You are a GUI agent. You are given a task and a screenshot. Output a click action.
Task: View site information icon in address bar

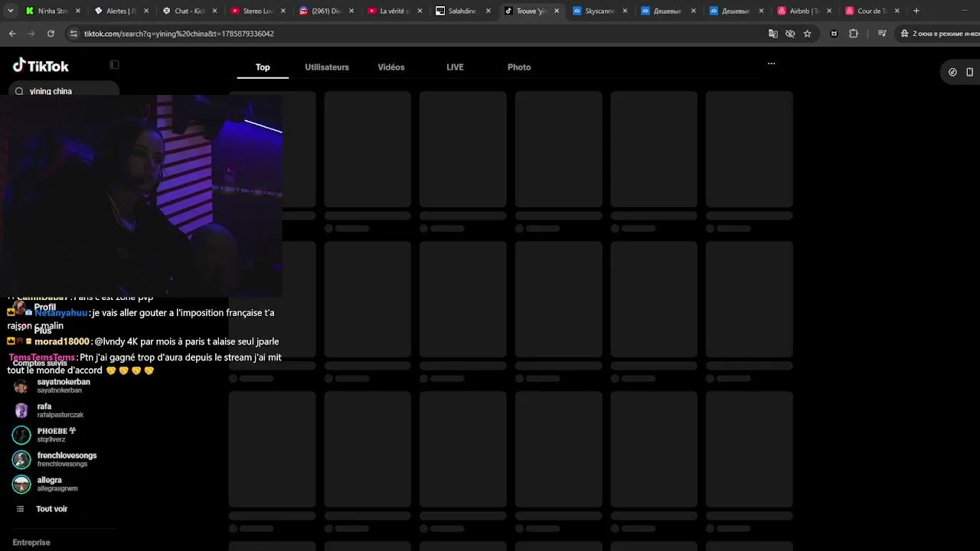(x=73, y=34)
